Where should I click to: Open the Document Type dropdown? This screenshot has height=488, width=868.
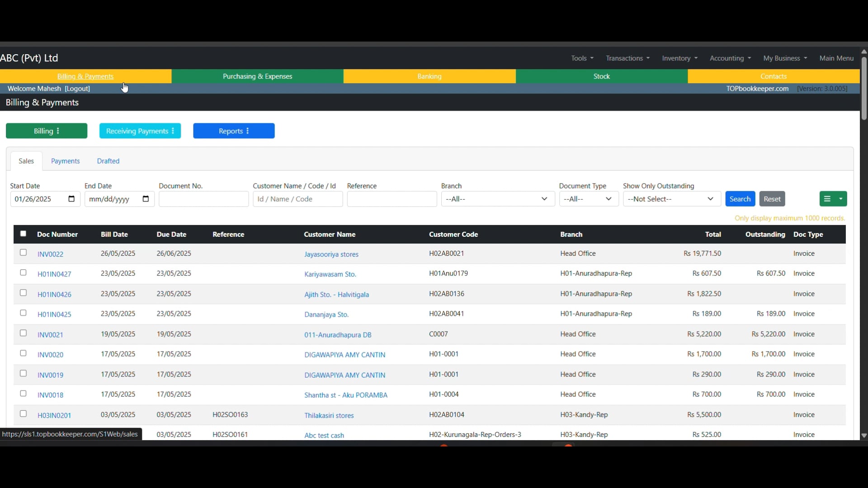[x=589, y=199]
